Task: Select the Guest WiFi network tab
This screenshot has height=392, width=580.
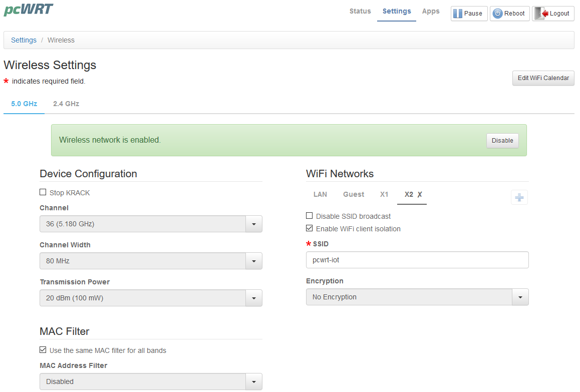Action: coord(354,194)
